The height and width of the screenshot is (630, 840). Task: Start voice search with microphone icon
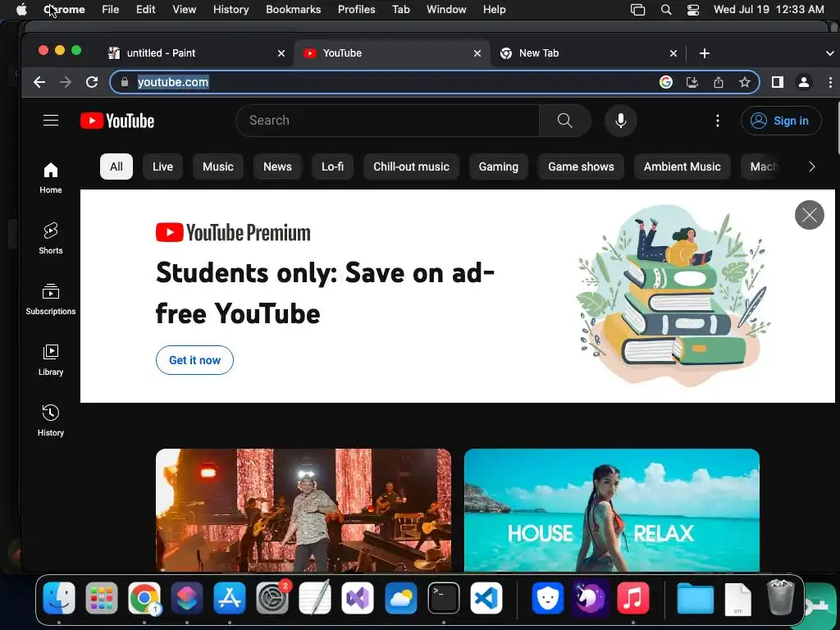pos(621,121)
